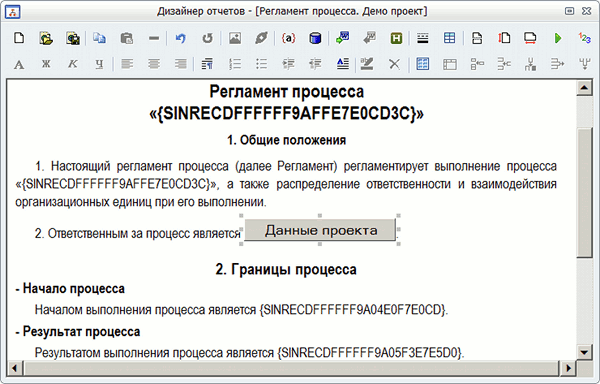Open report file from folder icon

pos(46,38)
